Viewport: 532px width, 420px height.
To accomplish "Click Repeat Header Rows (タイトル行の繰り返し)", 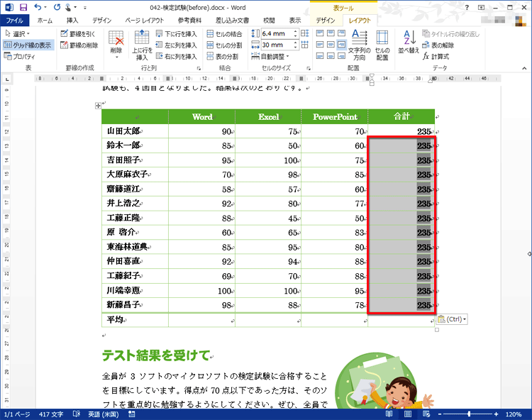I will click(451, 34).
